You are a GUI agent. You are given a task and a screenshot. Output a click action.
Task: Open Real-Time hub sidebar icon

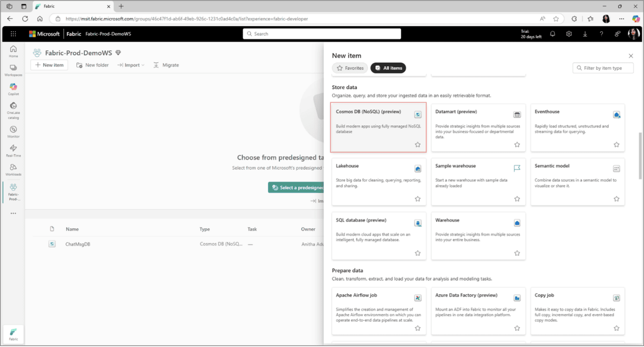tap(14, 151)
